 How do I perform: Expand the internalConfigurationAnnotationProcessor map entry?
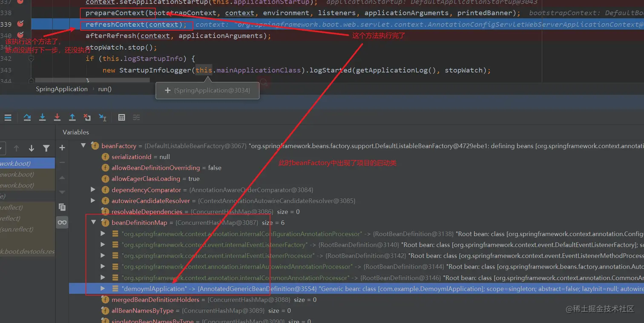[x=103, y=234]
